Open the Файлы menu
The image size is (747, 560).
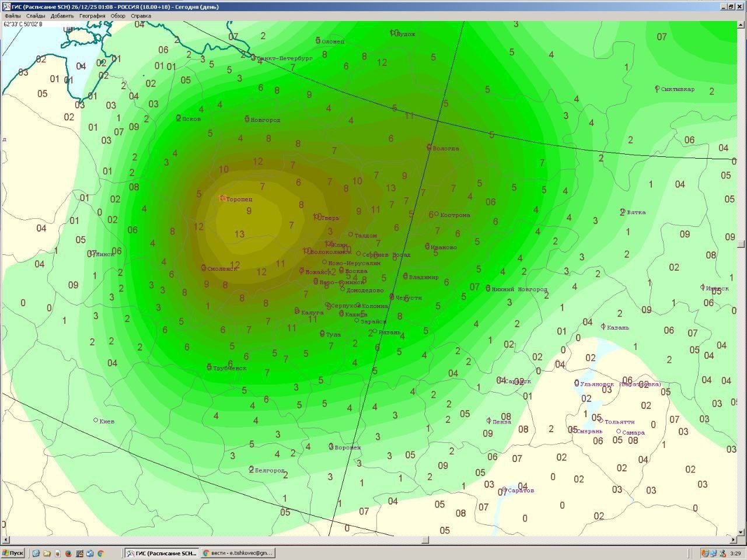click(12, 16)
